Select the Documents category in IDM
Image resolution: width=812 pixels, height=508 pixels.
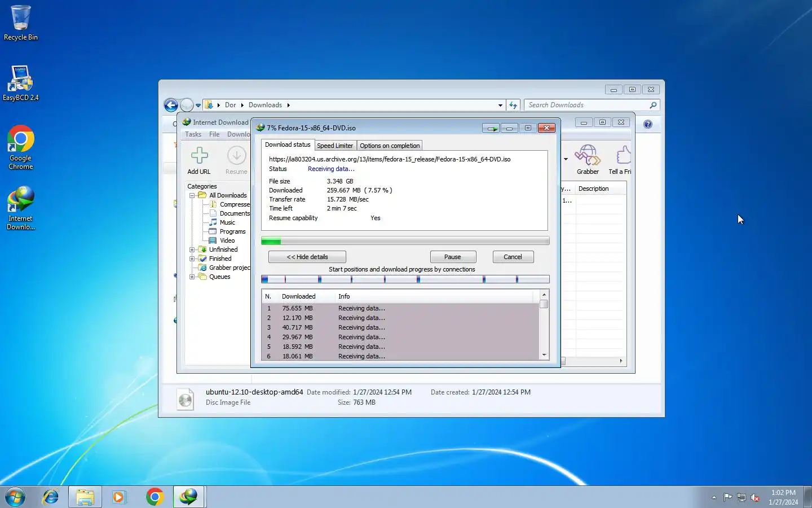tap(235, 213)
